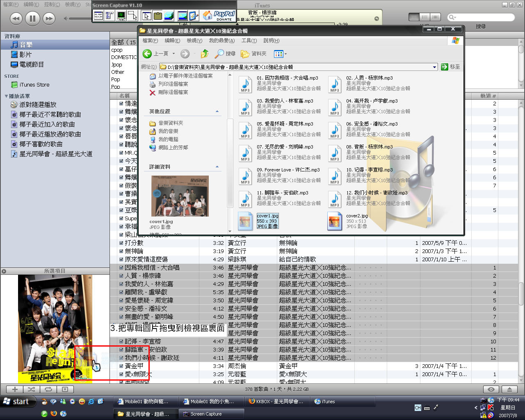Image resolution: width=525 pixels, height=420 pixels.
Task: Collapse the 播放清單 group in iTunes
Action: [x=6, y=96]
